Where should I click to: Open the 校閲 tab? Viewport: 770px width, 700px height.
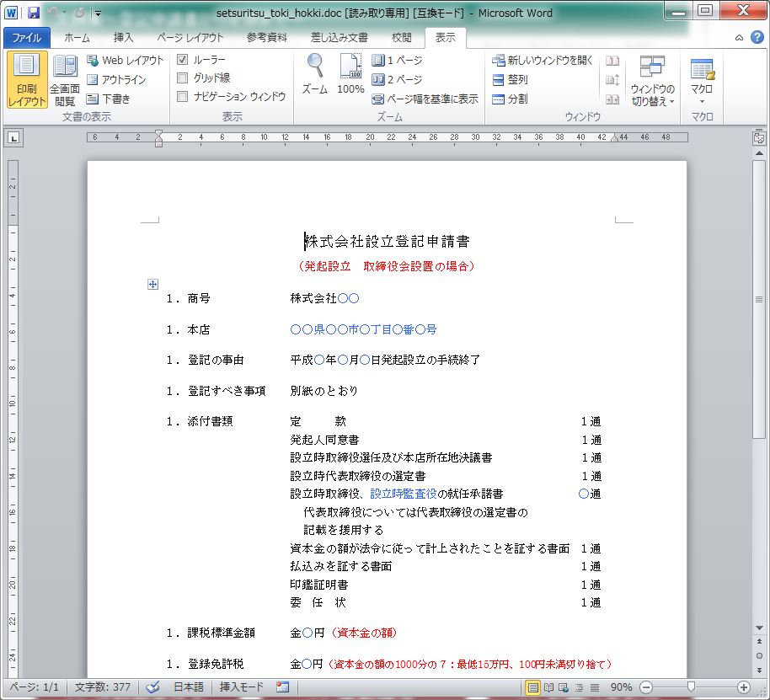click(401, 37)
